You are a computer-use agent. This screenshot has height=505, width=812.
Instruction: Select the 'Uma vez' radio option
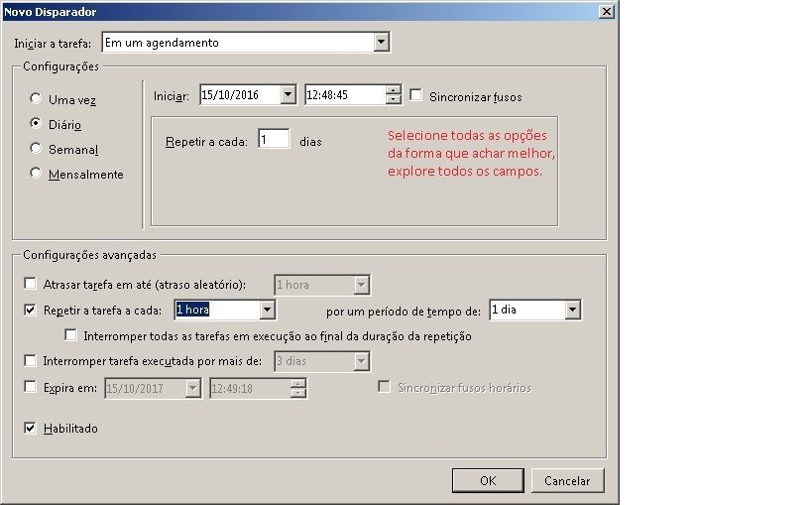pos(36,98)
